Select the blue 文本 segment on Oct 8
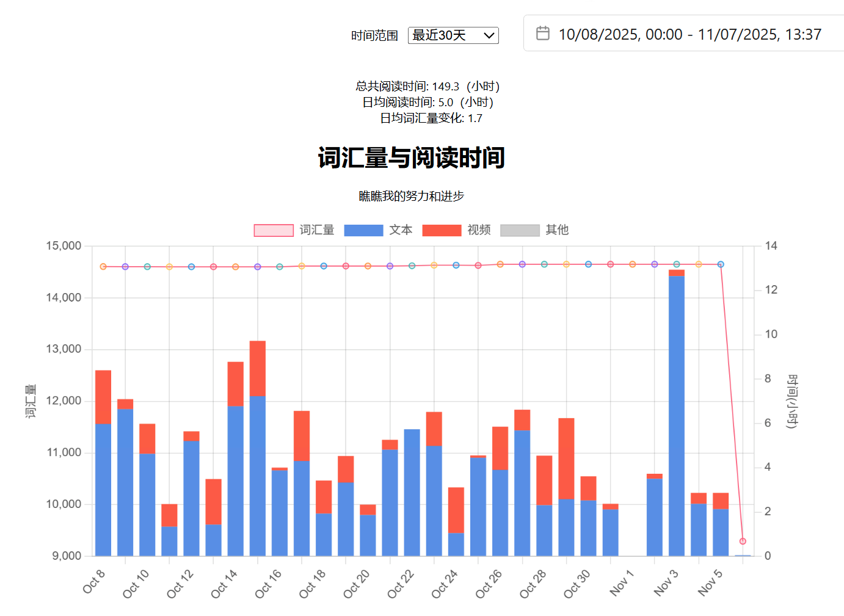 pyautogui.click(x=103, y=489)
